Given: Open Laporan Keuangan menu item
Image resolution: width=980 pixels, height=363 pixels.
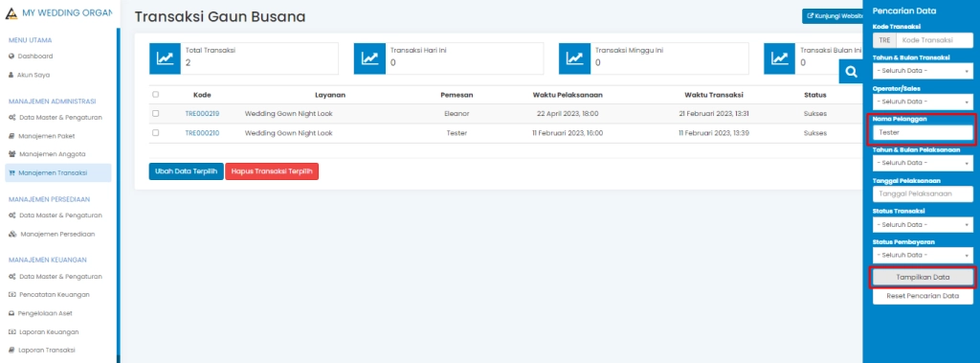Looking at the screenshot, I should pos(58,331).
